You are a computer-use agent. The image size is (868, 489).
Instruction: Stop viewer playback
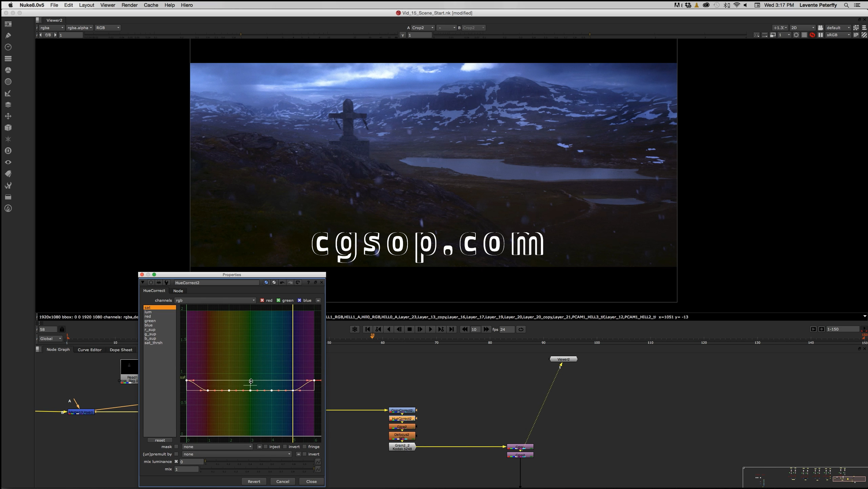(410, 329)
